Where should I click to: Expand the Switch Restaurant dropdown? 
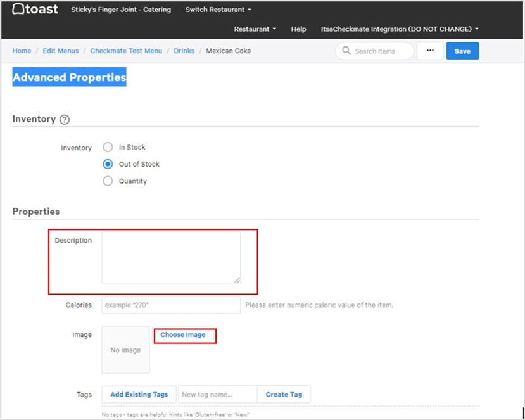click(218, 10)
